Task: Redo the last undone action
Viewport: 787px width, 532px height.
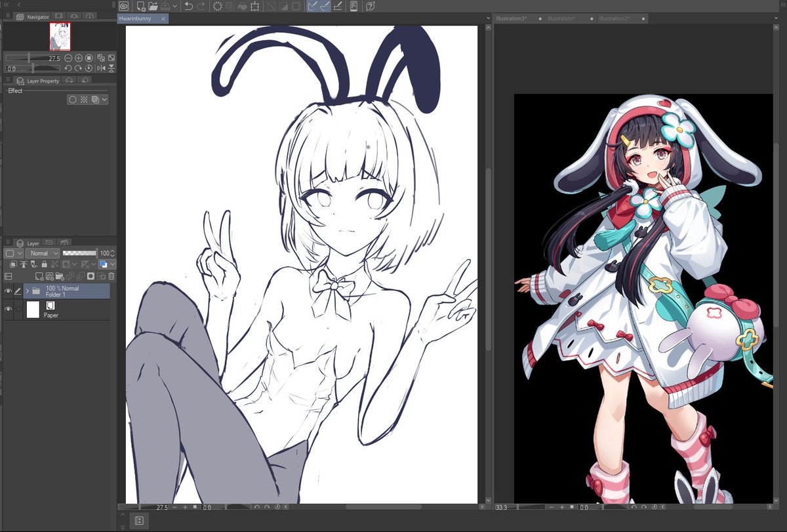Action: [201, 6]
